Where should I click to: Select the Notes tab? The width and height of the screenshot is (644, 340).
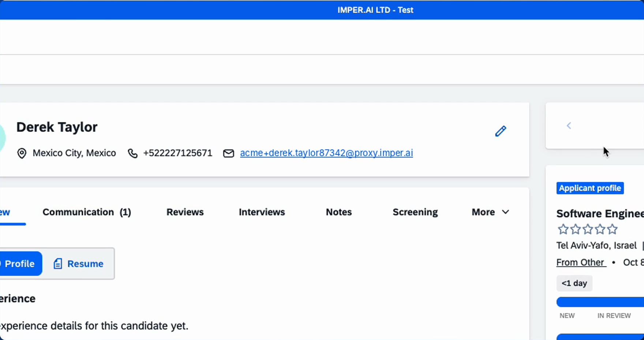[x=339, y=212]
